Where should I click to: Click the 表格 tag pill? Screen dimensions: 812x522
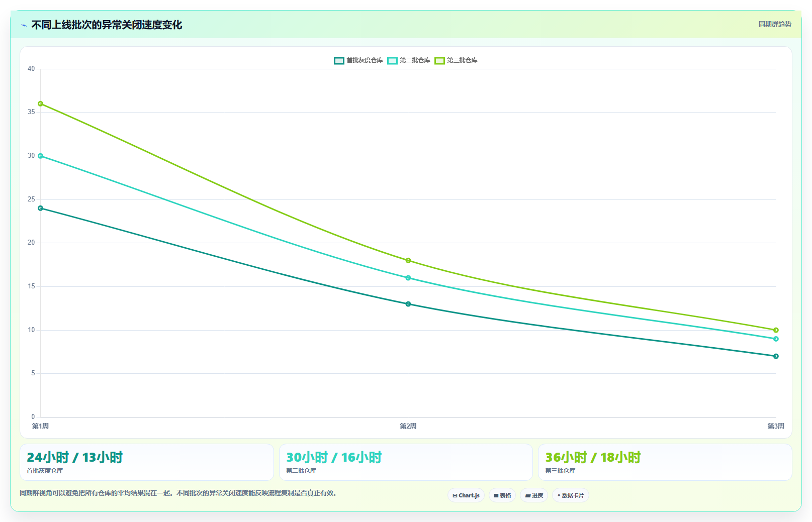click(502, 495)
